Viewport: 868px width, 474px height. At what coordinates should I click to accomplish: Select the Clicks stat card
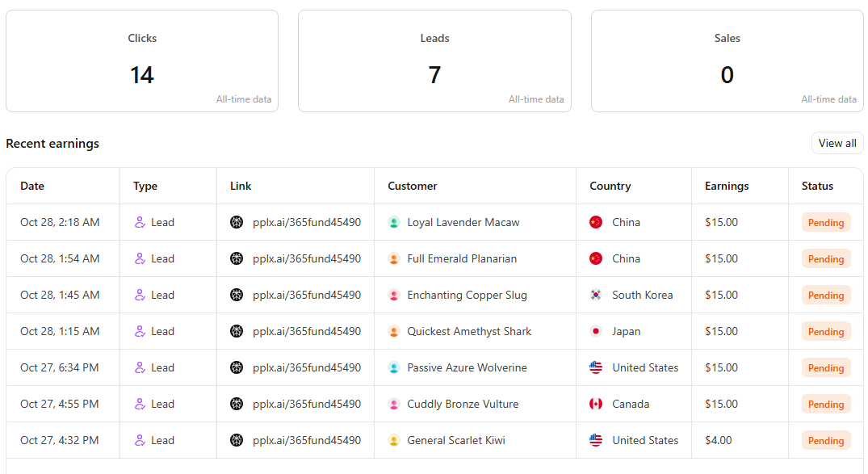(x=142, y=61)
